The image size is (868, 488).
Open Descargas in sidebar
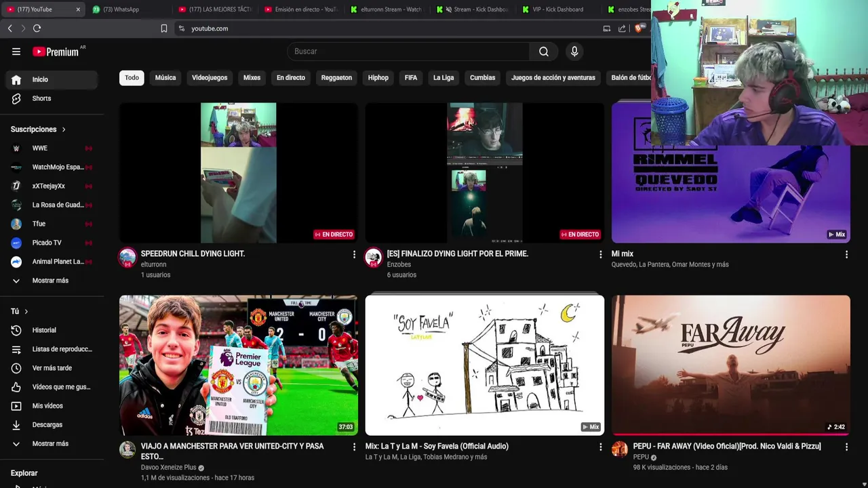52,425
